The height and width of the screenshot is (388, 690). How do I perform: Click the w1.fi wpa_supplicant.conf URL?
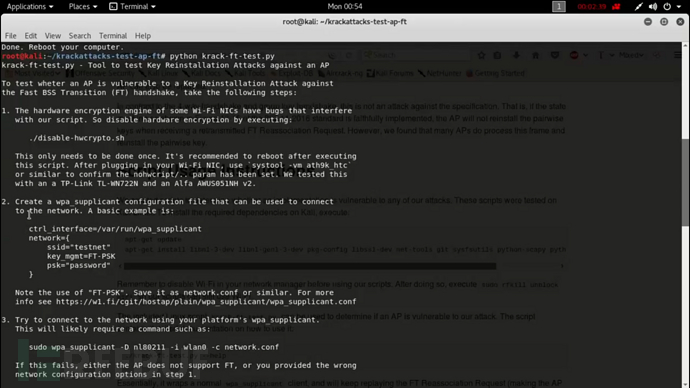click(x=206, y=302)
